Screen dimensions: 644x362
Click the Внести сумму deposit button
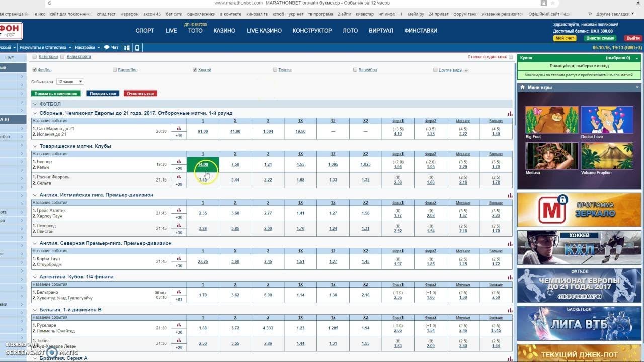[x=600, y=38]
